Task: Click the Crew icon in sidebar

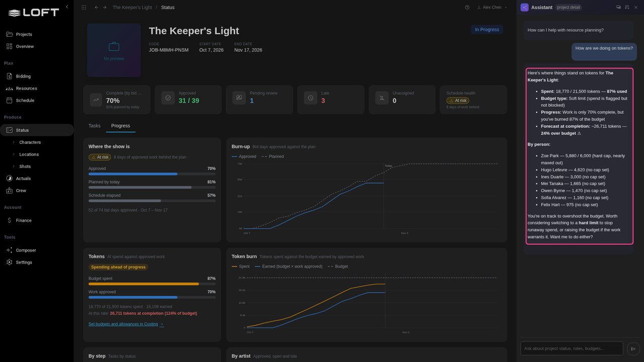Action: tap(9, 191)
